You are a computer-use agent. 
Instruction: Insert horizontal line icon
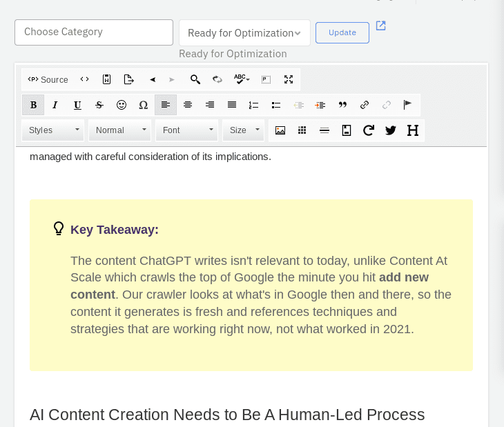tap(324, 130)
